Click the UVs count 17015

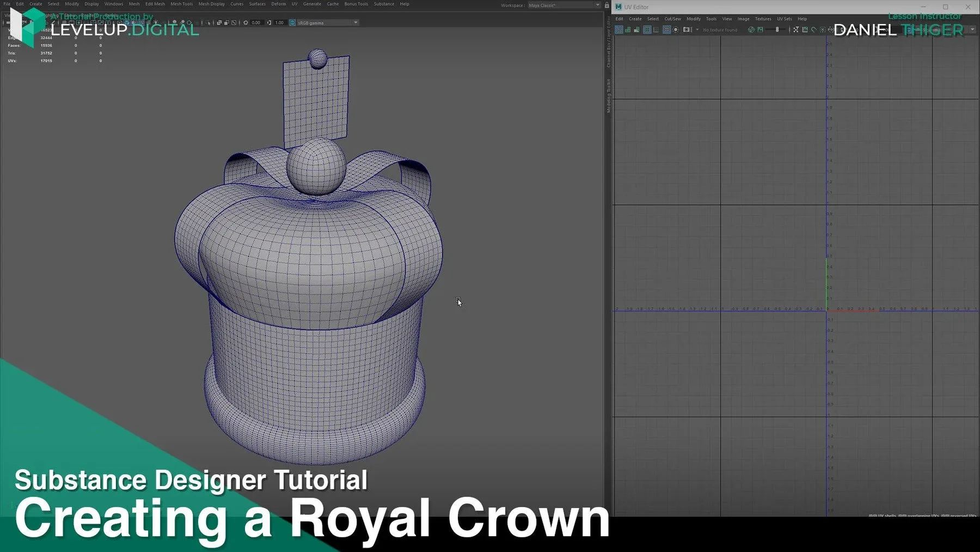pos(46,60)
